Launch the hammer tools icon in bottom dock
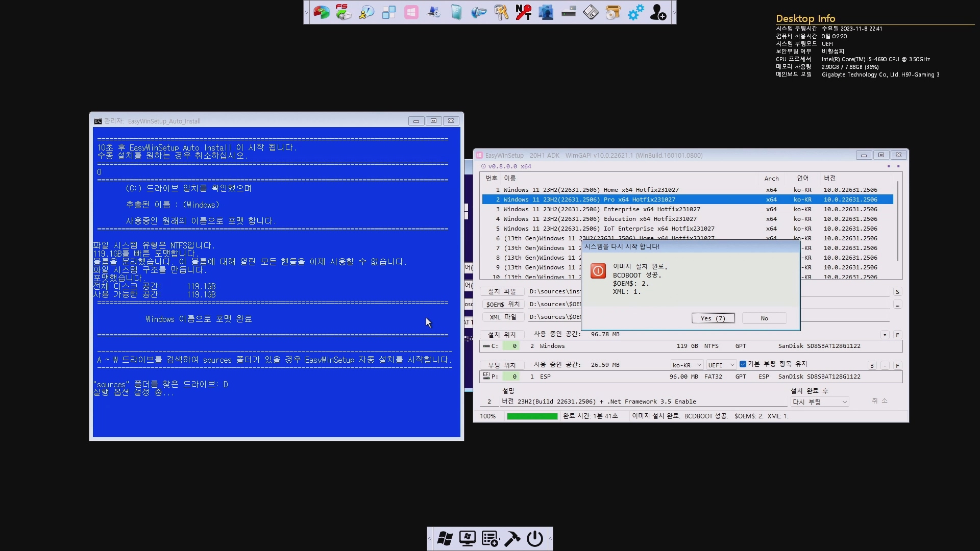Viewport: 980px width, 551px height. [x=512, y=539]
